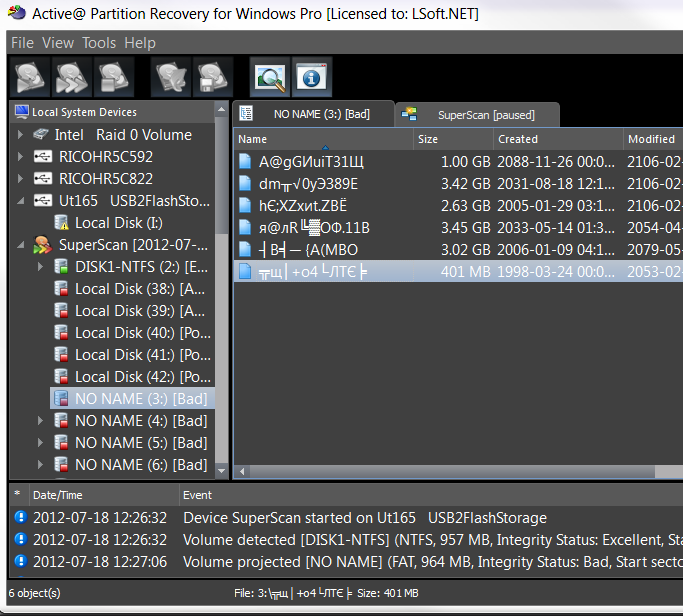Viewport: 683px width, 616px height.
Task: Click device tree scrollbar down arrow
Action: pyautogui.click(x=222, y=471)
